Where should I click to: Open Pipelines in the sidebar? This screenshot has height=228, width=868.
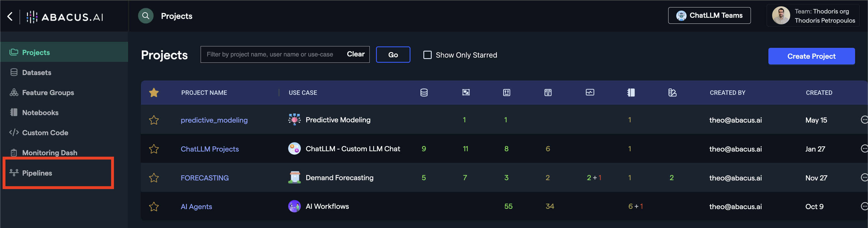37,173
